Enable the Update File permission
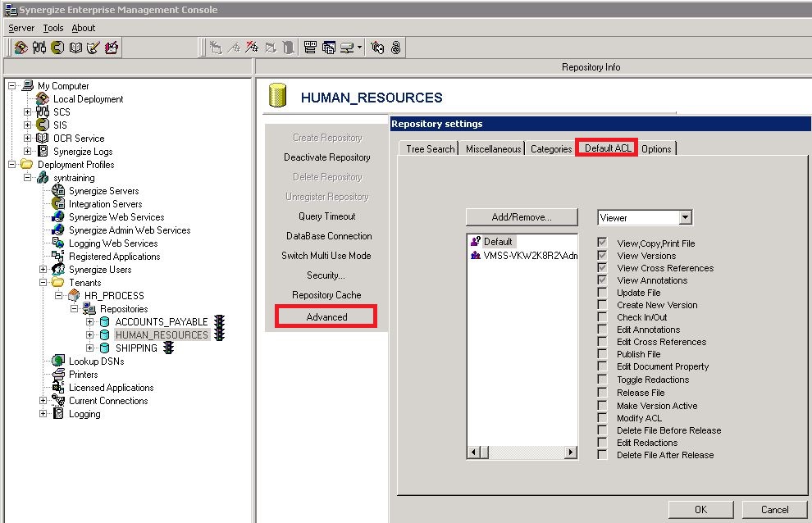 (602, 292)
